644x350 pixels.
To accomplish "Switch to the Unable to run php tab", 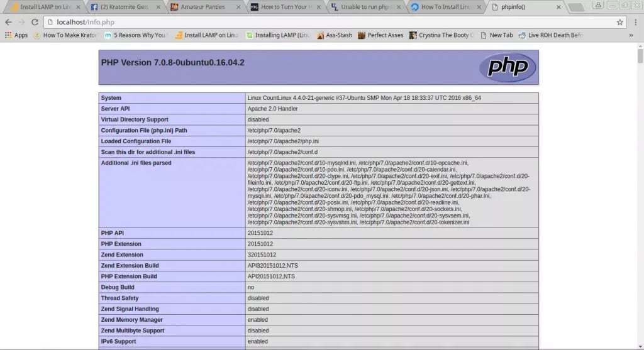I will pyautogui.click(x=365, y=8).
